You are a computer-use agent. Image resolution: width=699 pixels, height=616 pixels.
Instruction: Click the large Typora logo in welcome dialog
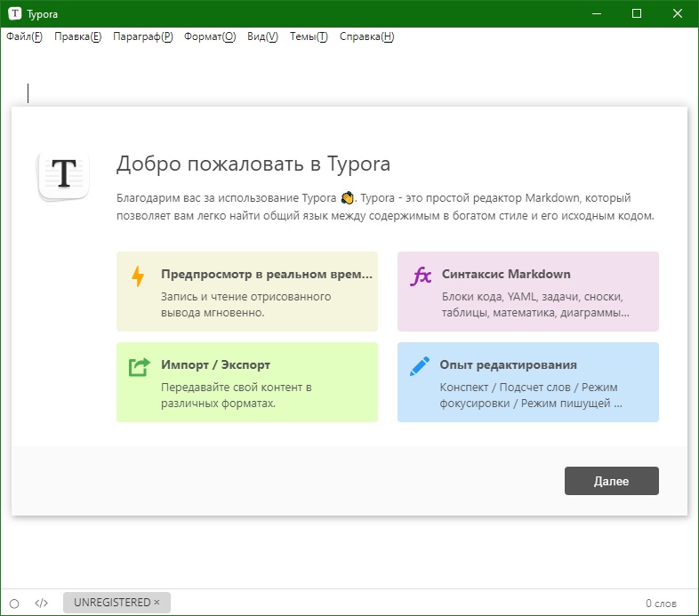pos(63,173)
